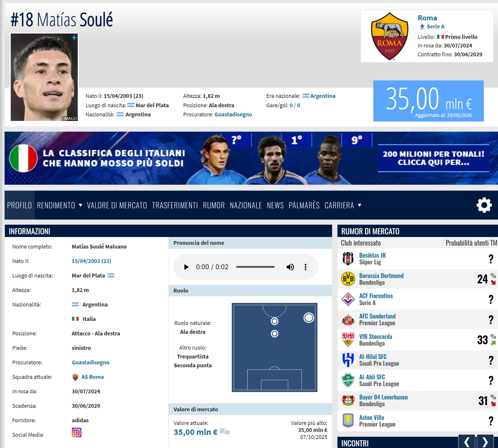
Task: Click the red down arrow for Borussia Dortmund
Action: coord(493,282)
